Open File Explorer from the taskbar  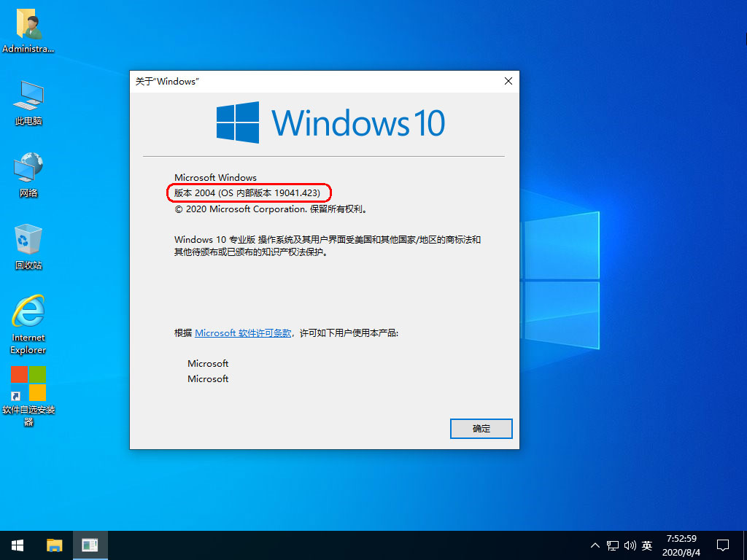tap(54, 545)
